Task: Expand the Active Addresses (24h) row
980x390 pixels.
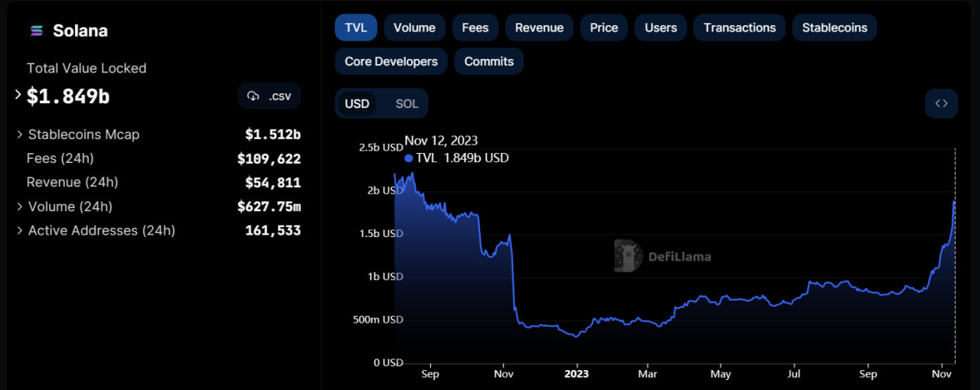Action: pyautogui.click(x=20, y=230)
